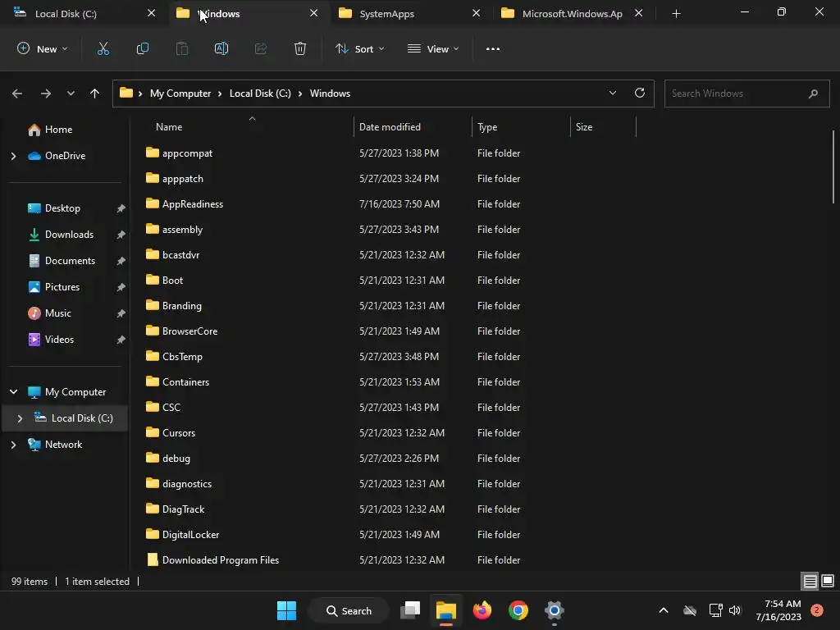Sort by Date modified column
This screenshot has width=840, height=630.
390,127
